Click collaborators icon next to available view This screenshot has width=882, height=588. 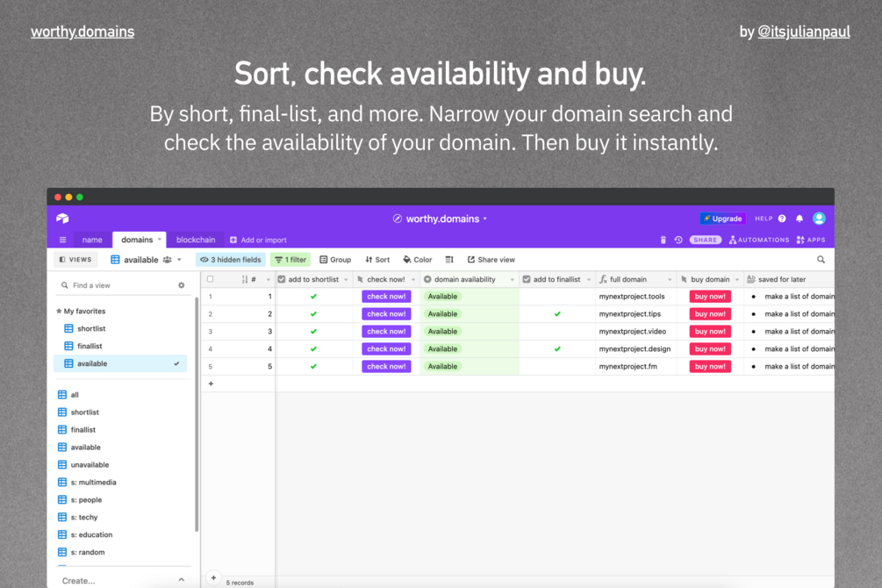[167, 260]
